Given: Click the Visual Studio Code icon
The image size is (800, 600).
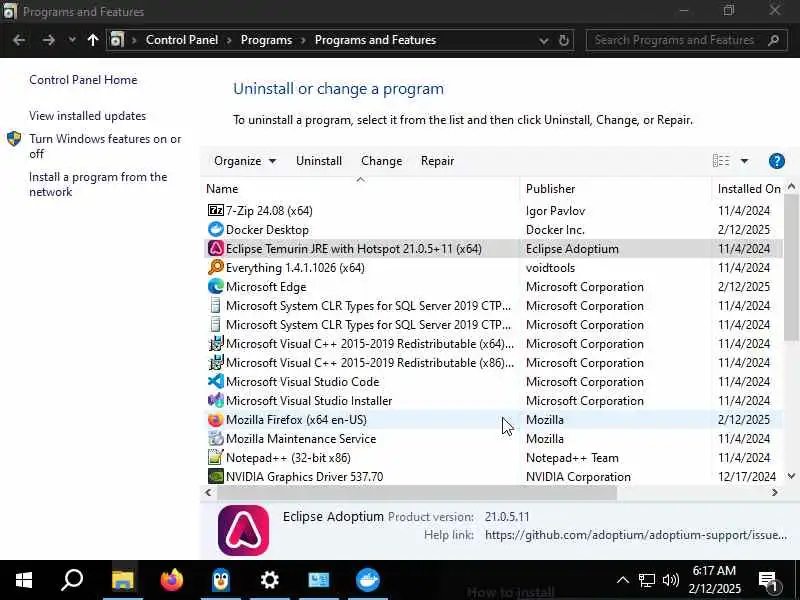Looking at the screenshot, I should click(x=216, y=381).
